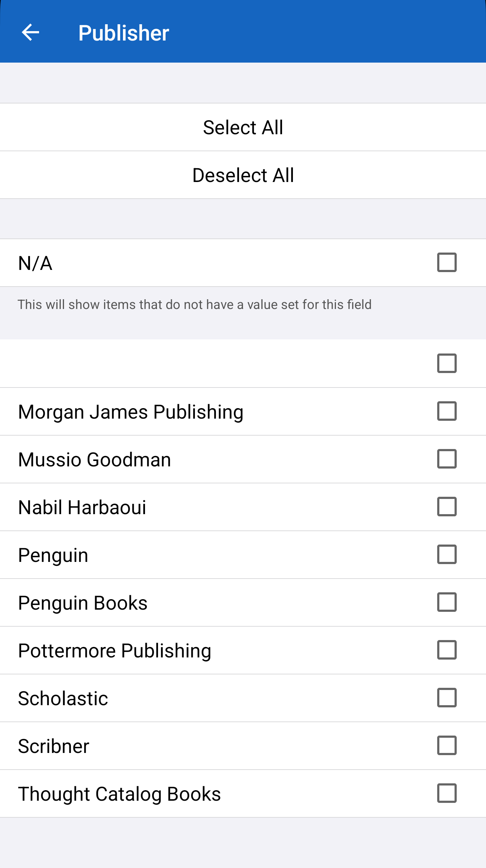Check Morgan James Publishing checkbox

click(x=447, y=411)
